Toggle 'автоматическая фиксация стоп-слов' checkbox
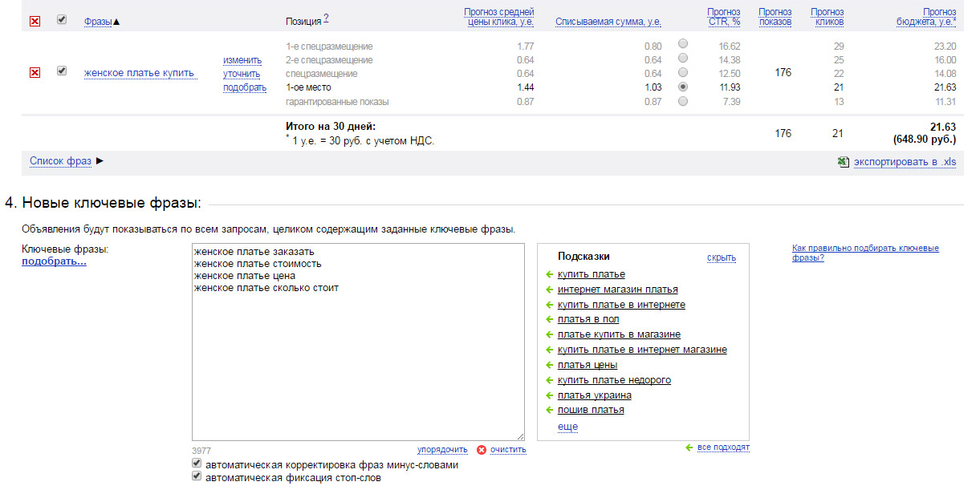Image resolution: width=980 pixels, height=494 pixels. (x=197, y=477)
